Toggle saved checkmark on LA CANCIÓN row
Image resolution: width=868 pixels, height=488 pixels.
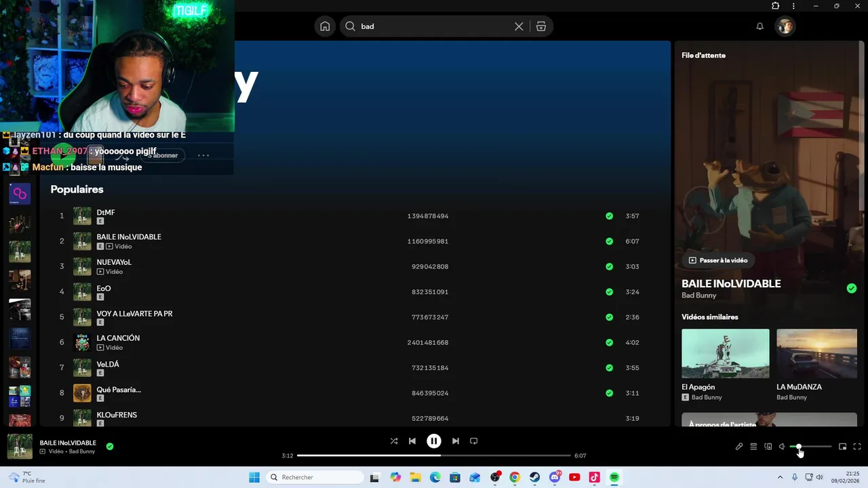coord(609,342)
